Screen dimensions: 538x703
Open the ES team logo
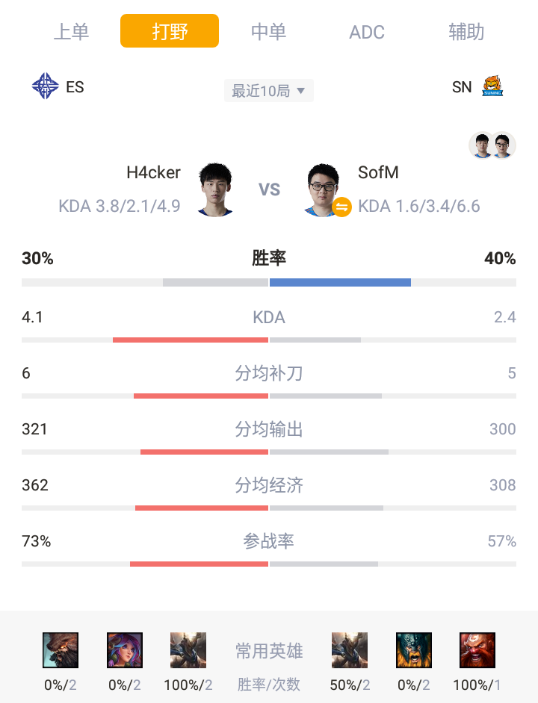click(x=45, y=86)
